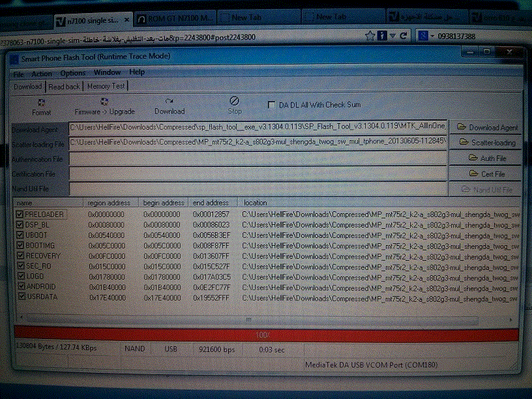Viewport: 532px width, 399px height.
Task: Select region address 0x01B40000 of ANDROID
Action: pyautogui.click(x=107, y=288)
